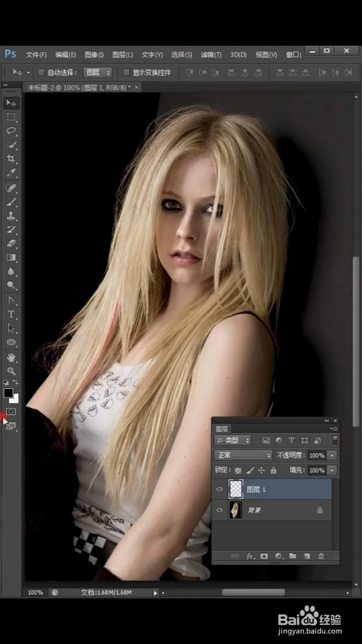The image size is (362, 644).
Task: Open the 图层(L) menu
Action: [x=123, y=55]
